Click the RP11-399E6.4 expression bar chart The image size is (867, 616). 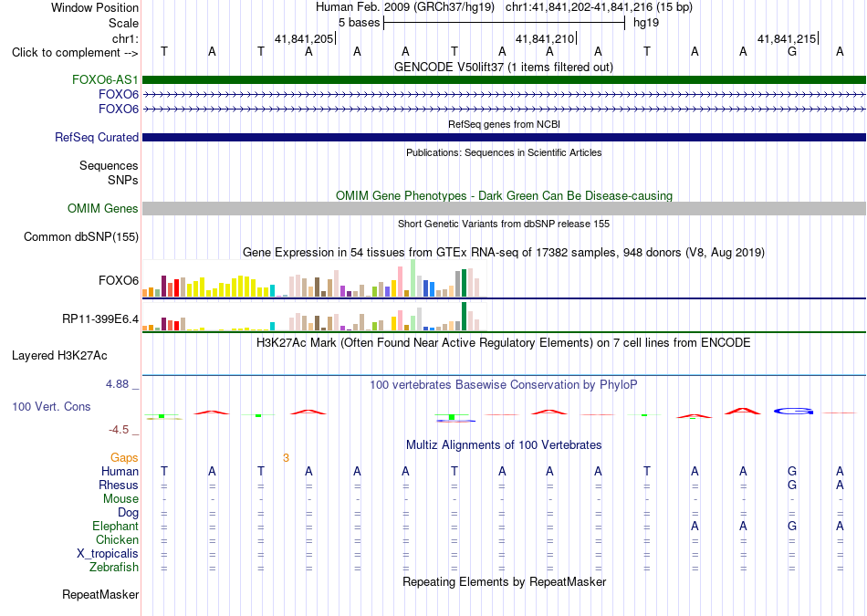[x=314, y=317]
